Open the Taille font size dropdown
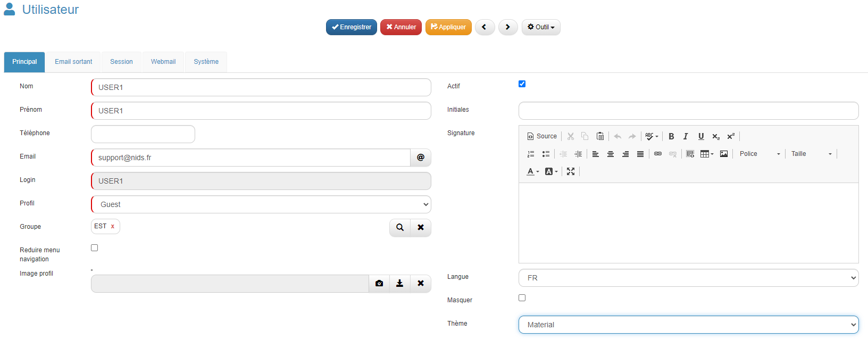Viewport: 868px width, 339px height. point(811,154)
